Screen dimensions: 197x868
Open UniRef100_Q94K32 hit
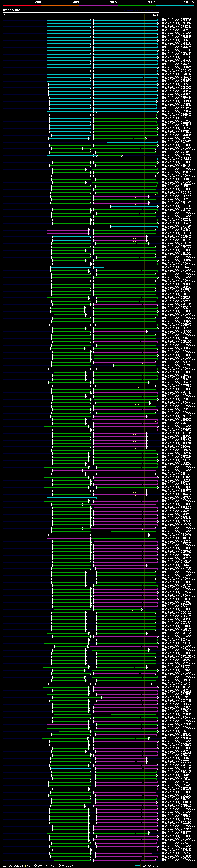(176, 74)
